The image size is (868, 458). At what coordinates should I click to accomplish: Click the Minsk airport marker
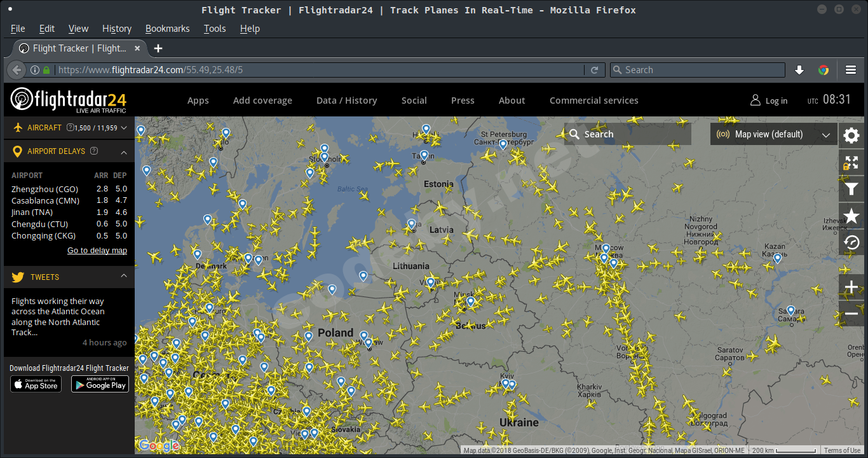(471, 302)
